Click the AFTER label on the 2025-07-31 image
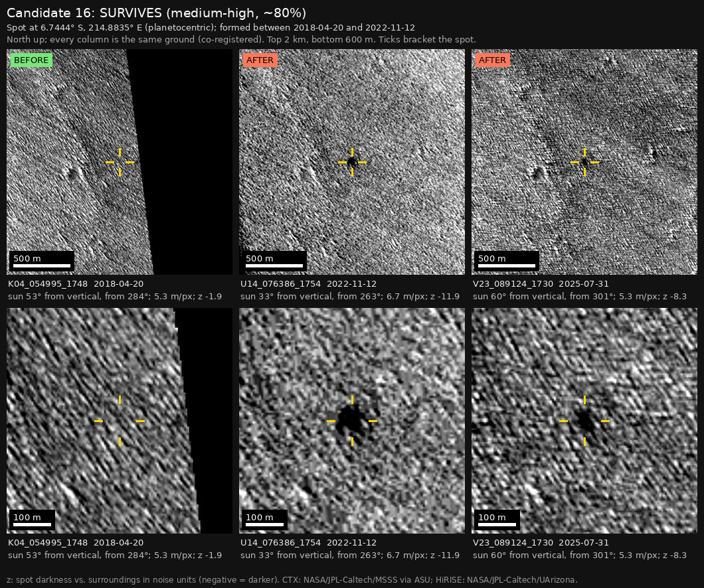The height and width of the screenshot is (588, 704). click(492, 60)
